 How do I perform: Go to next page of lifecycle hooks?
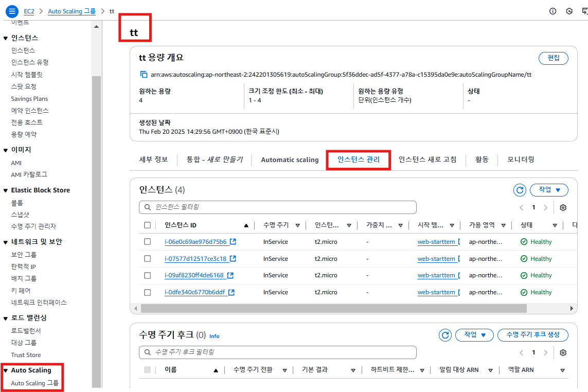click(546, 352)
